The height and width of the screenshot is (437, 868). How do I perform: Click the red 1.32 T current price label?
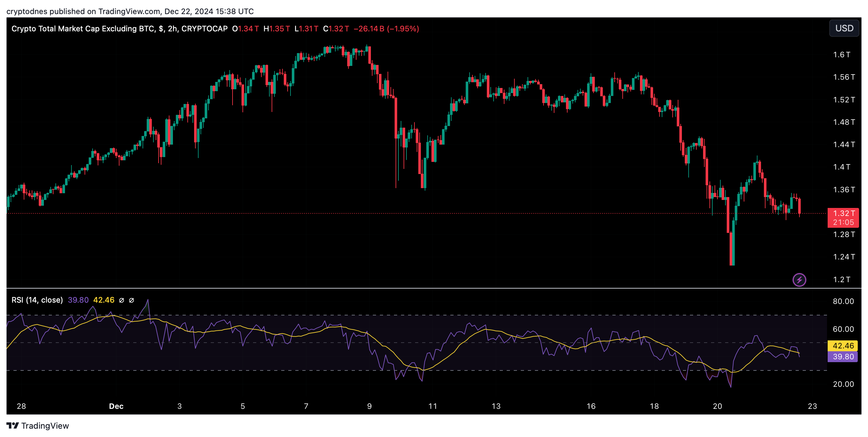point(843,213)
